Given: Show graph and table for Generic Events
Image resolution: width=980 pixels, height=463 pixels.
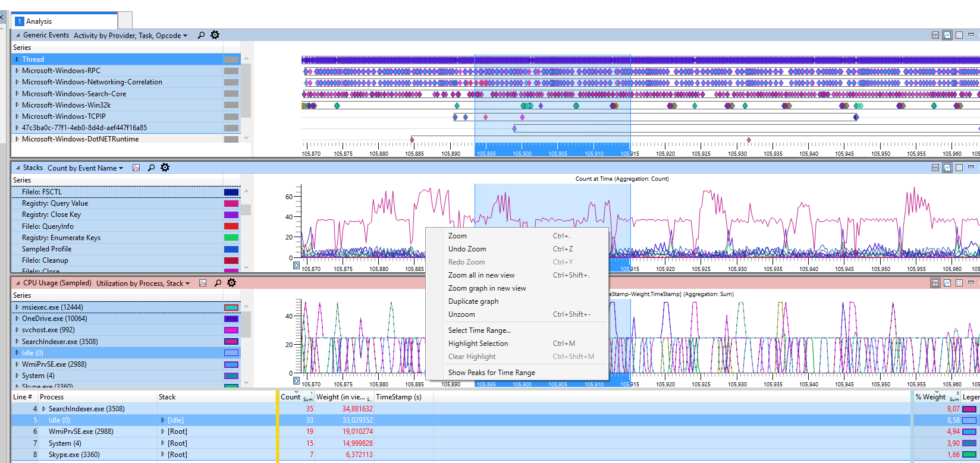Looking at the screenshot, I should click(935, 35).
